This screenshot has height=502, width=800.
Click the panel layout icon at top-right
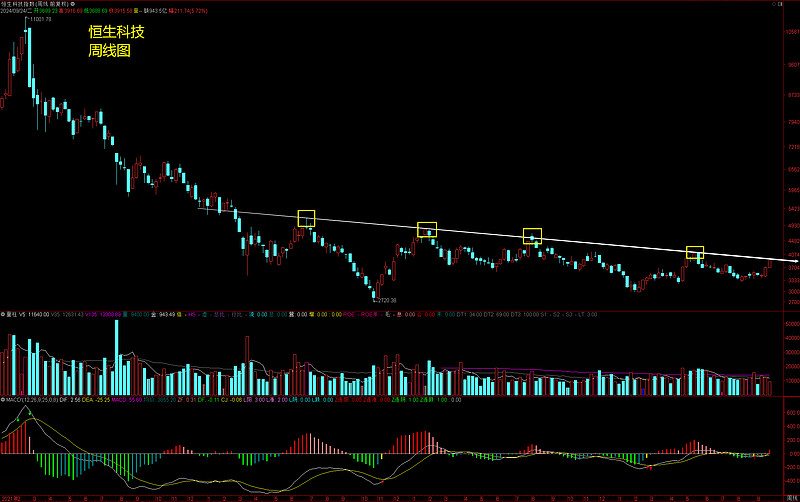780,4
